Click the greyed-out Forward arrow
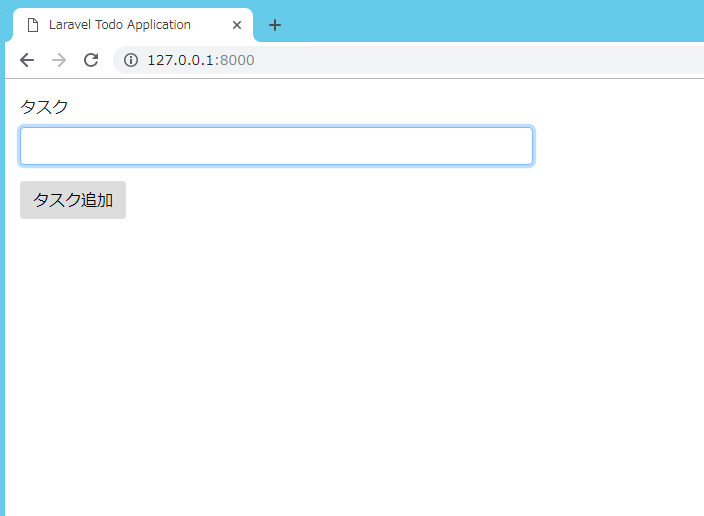The image size is (704, 516). (x=59, y=60)
